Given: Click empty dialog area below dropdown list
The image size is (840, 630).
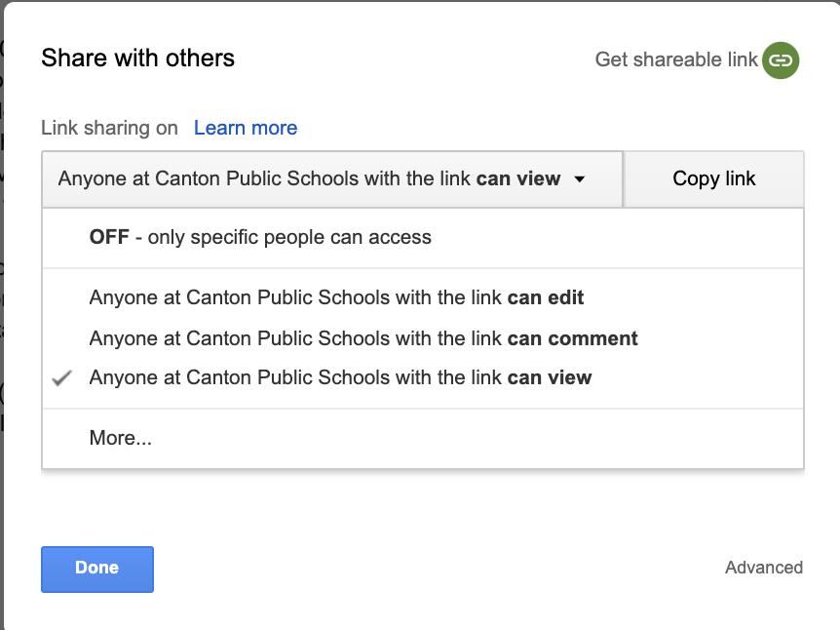Looking at the screenshot, I should pyautogui.click(x=419, y=512).
